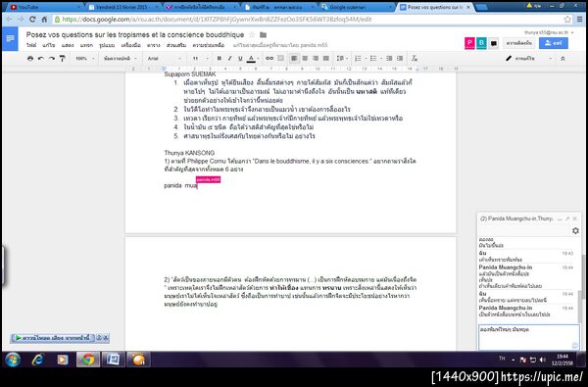Click the Print icon in the toolbar
The width and height of the screenshot is (588, 387).
coord(30,59)
